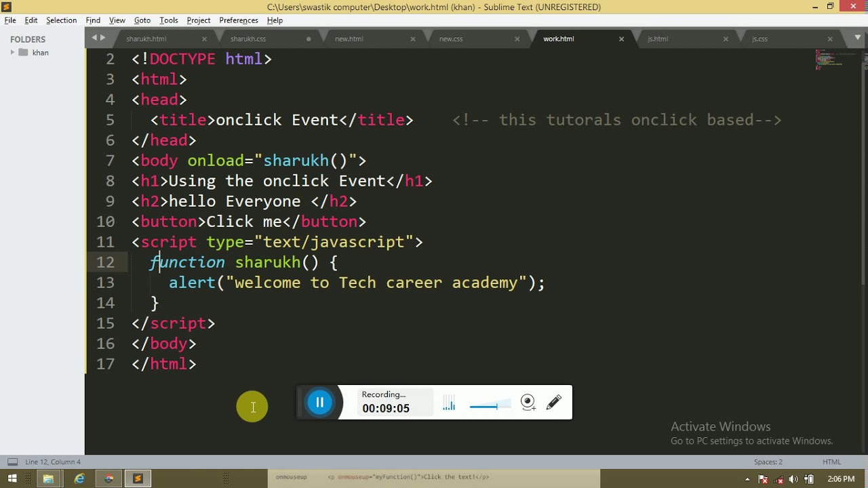This screenshot has width=868, height=488.
Task: Click 'hello Everyone' text on line 9
Action: [234, 201]
